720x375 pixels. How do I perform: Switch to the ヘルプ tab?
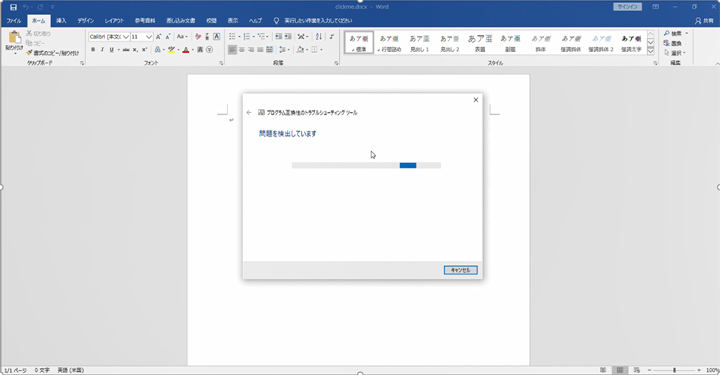[255, 21]
